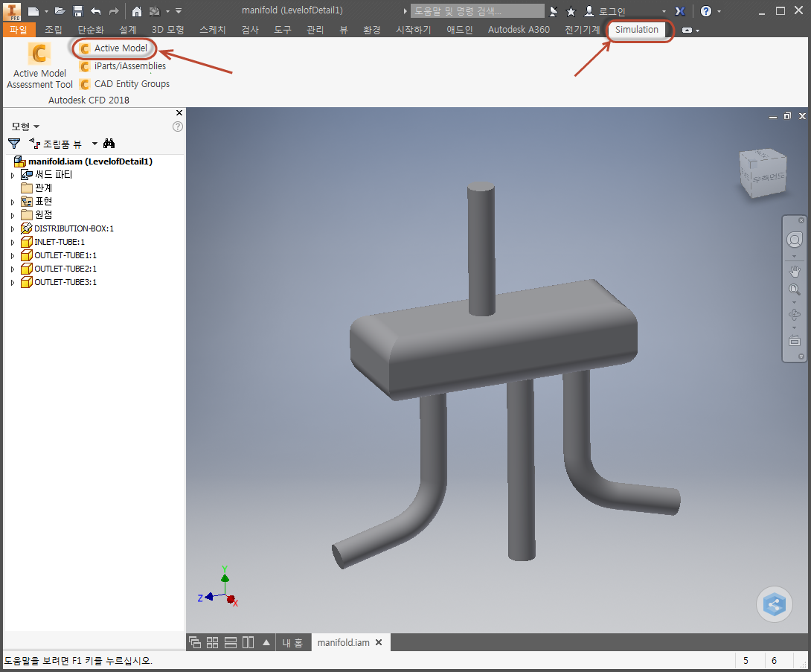Switch to 내 홈 document tab
811x672 pixels.
pos(292,642)
